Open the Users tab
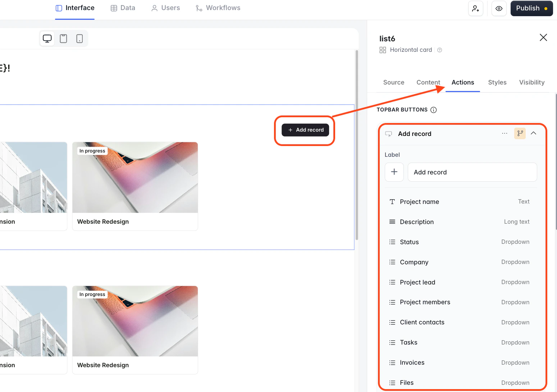This screenshot has width=557, height=392. tap(165, 8)
